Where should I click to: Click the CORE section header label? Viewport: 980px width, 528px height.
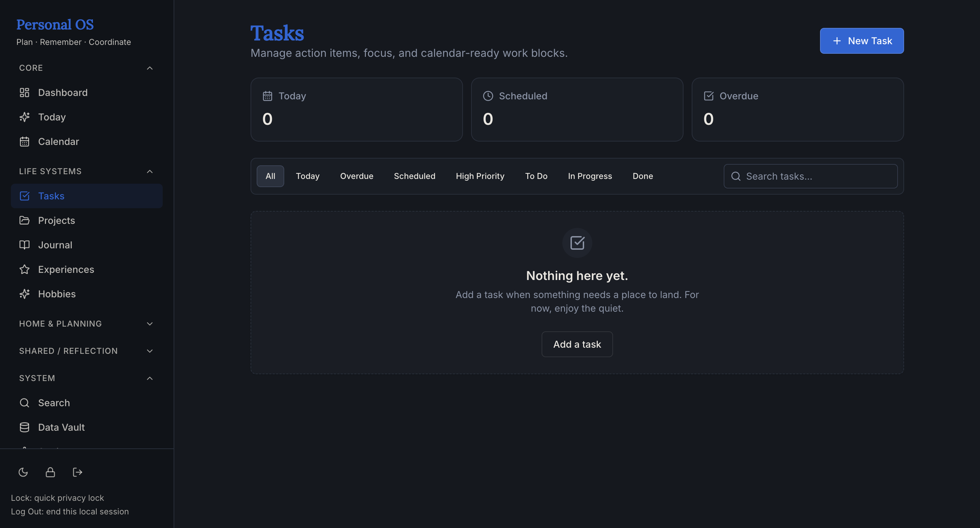coord(31,68)
